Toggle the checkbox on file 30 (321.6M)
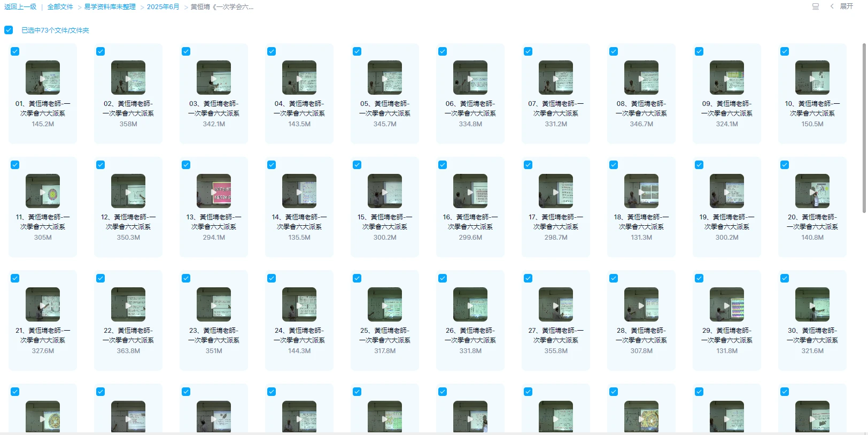The height and width of the screenshot is (435, 868). [x=785, y=278]
